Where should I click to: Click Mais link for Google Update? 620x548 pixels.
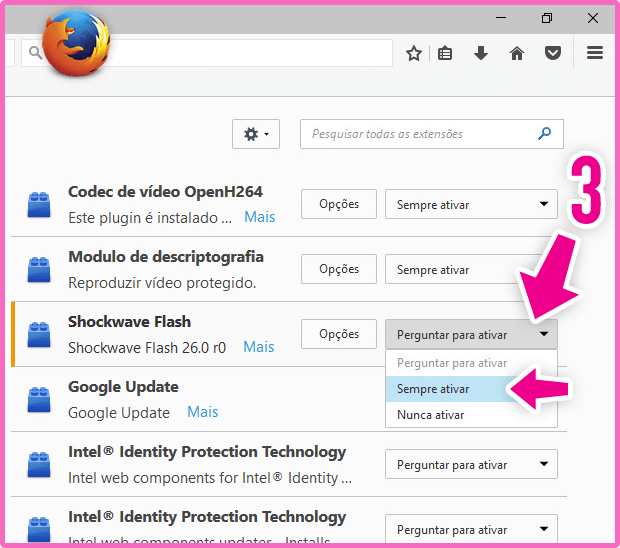[202, 412]
